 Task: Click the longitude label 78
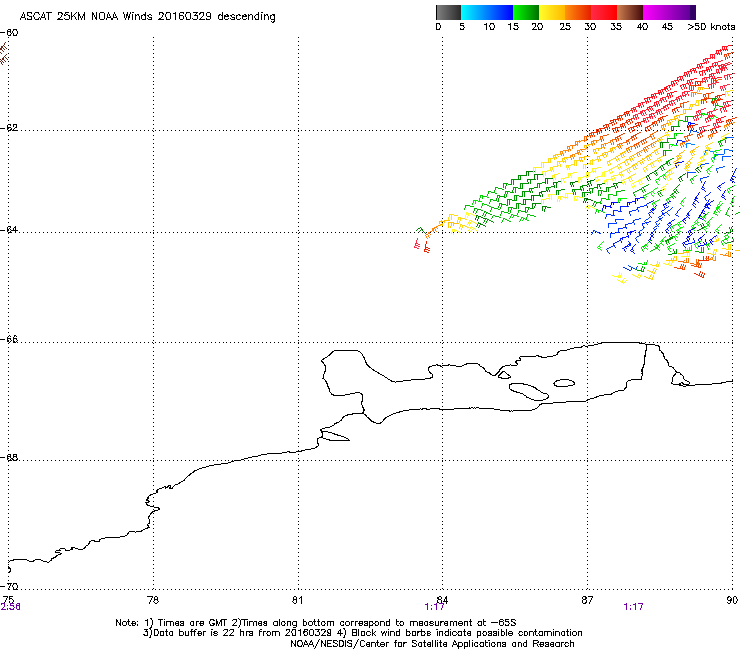[153, 600]
